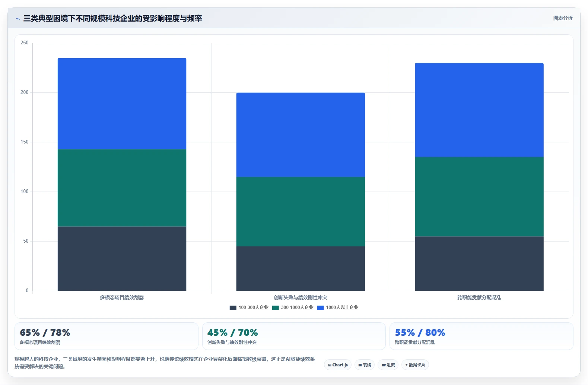Click the y-axis value 250
The height and width of the screenshot is (385, 588).
25,43
